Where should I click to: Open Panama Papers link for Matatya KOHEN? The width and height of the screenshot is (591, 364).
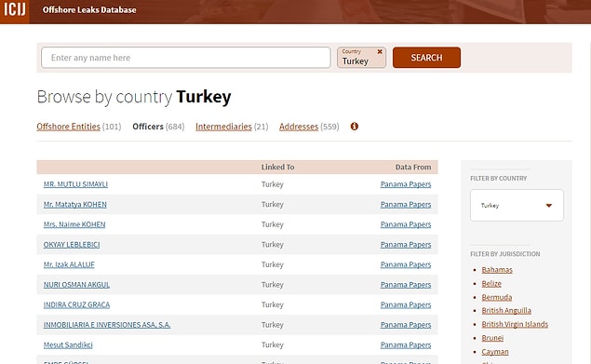406,205
